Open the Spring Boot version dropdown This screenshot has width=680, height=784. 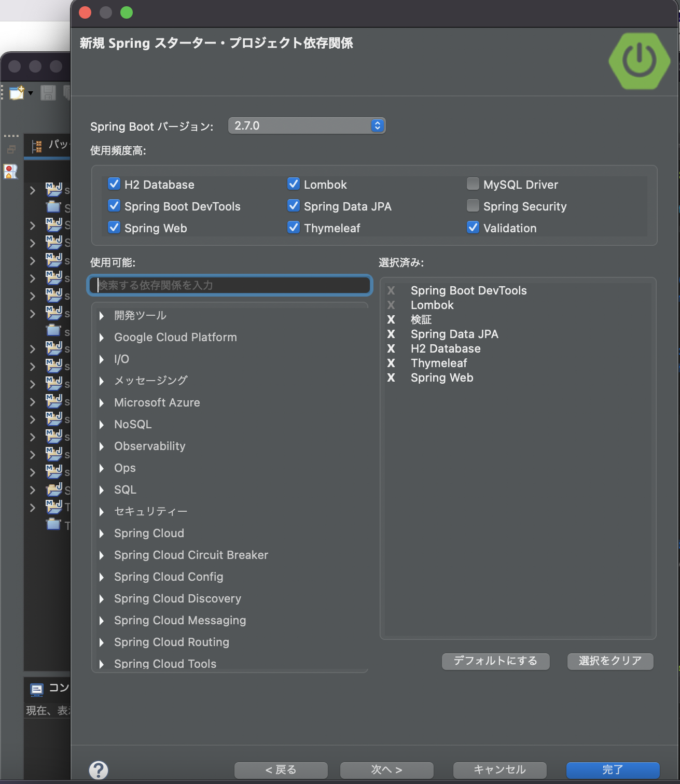pos(307,126)
